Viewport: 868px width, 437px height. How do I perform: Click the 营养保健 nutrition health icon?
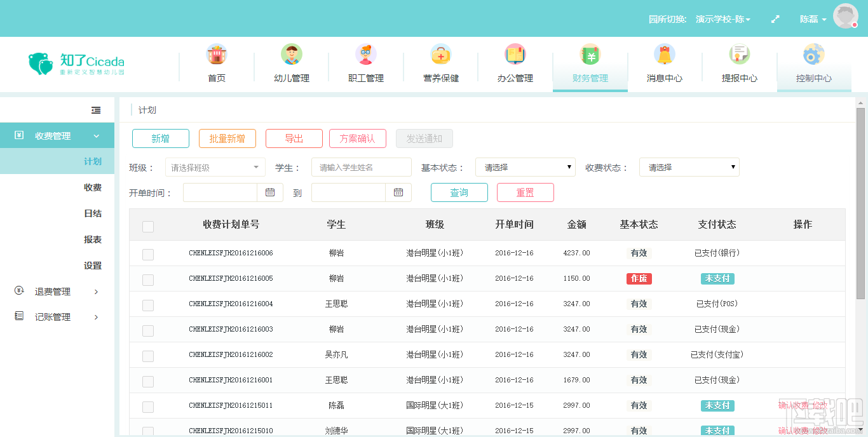441,55
